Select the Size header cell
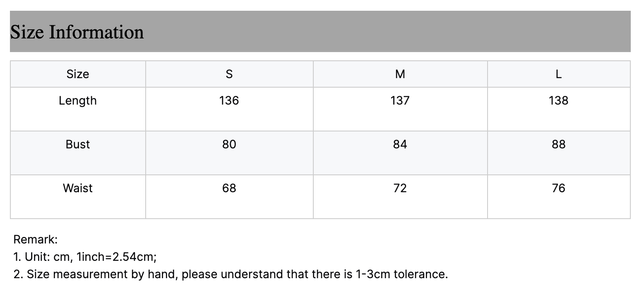Image resolution: width=644 pixels, height=291 pixels. 78,74
